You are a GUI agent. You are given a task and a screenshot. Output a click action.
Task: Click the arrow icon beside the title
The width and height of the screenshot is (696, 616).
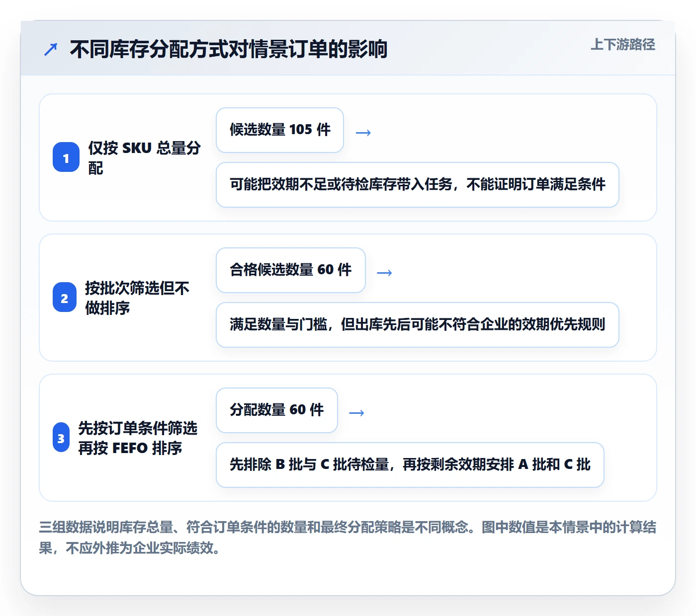(51, 49)
